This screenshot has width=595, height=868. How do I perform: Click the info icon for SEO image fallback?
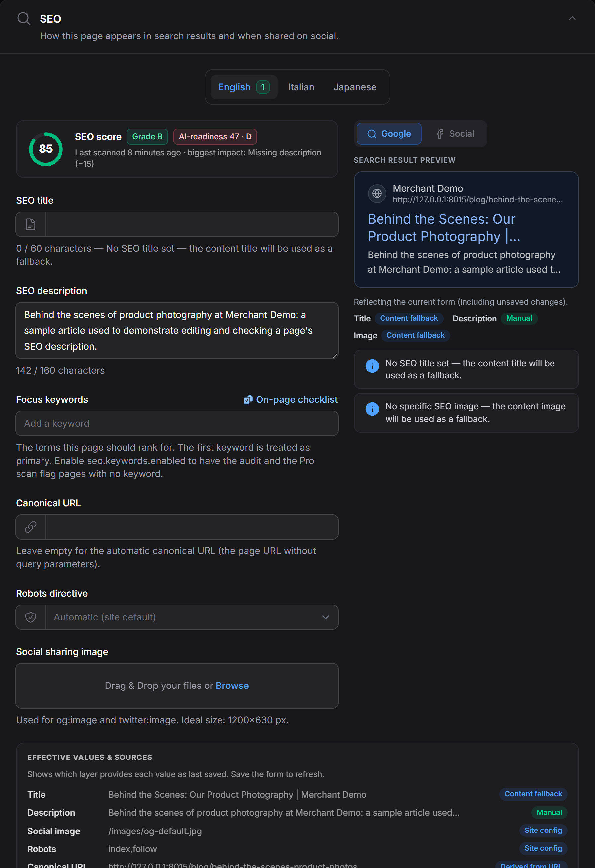(x=372, y=409)
